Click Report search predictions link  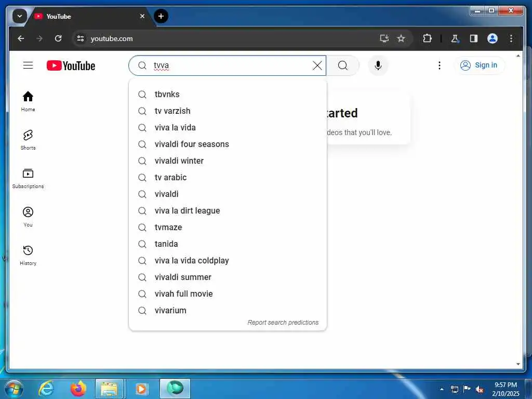(283, 322)
